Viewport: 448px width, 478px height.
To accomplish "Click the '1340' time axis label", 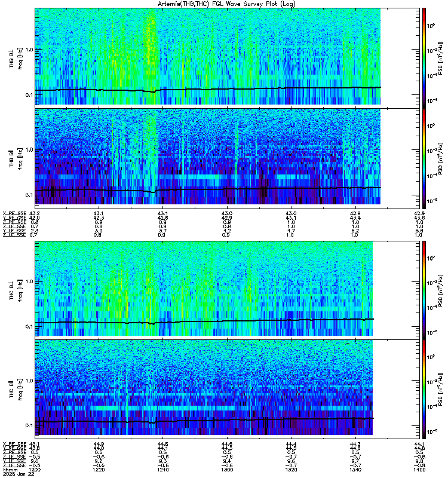I will [355, 470].
